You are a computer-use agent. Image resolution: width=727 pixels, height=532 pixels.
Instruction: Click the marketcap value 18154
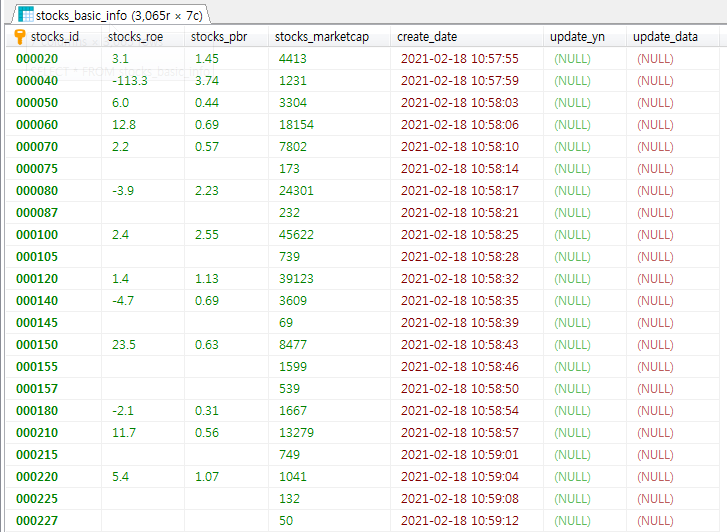(x=296, y=125)
